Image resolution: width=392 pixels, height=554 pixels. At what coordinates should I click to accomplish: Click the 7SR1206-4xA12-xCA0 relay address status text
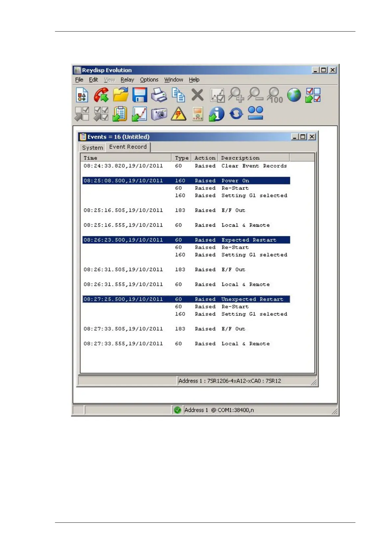tap(230, 381)
